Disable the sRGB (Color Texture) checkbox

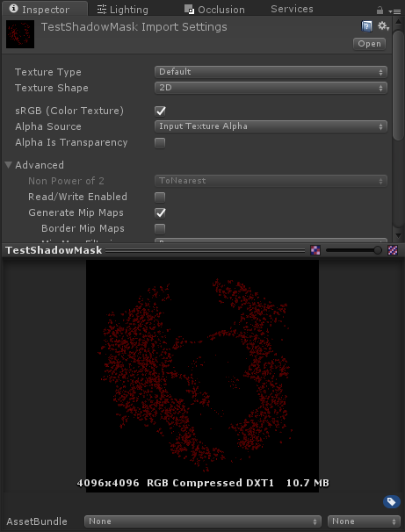pos(160,111)
